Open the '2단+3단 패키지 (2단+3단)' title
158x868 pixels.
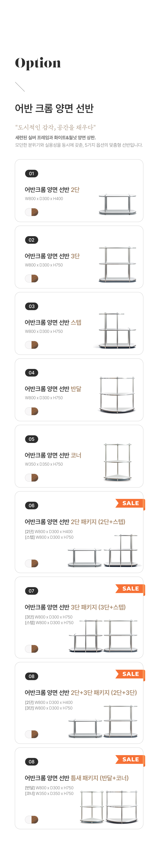tap(81, 692)
